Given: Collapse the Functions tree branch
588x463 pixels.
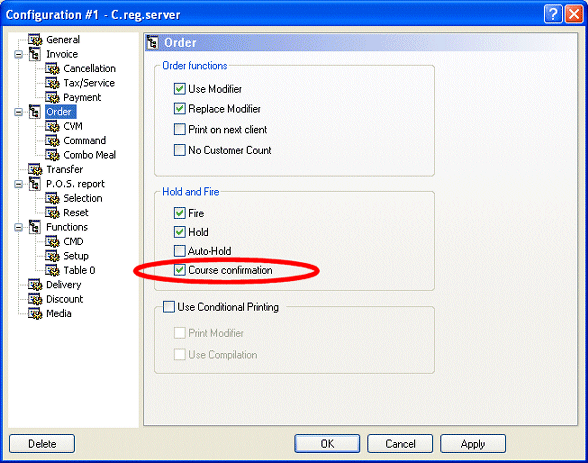Looking at the screenshot, I should pos(18,227).
